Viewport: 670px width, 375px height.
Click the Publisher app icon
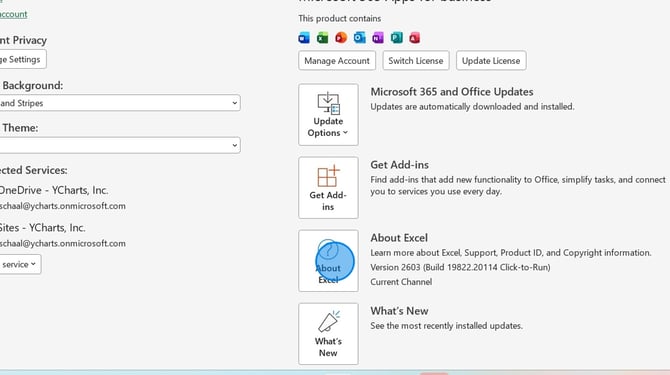(x=397, y=38)
